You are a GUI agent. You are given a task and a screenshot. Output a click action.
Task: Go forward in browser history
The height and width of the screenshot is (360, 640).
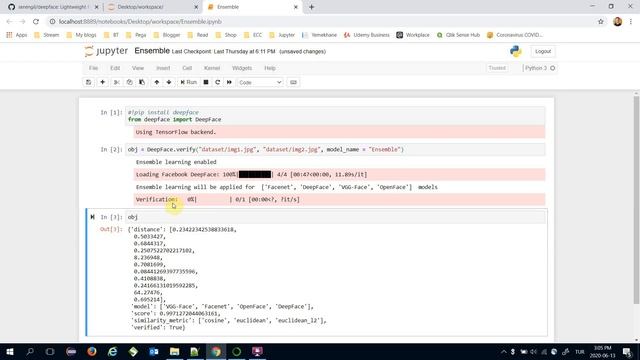(x=22, y=22)
